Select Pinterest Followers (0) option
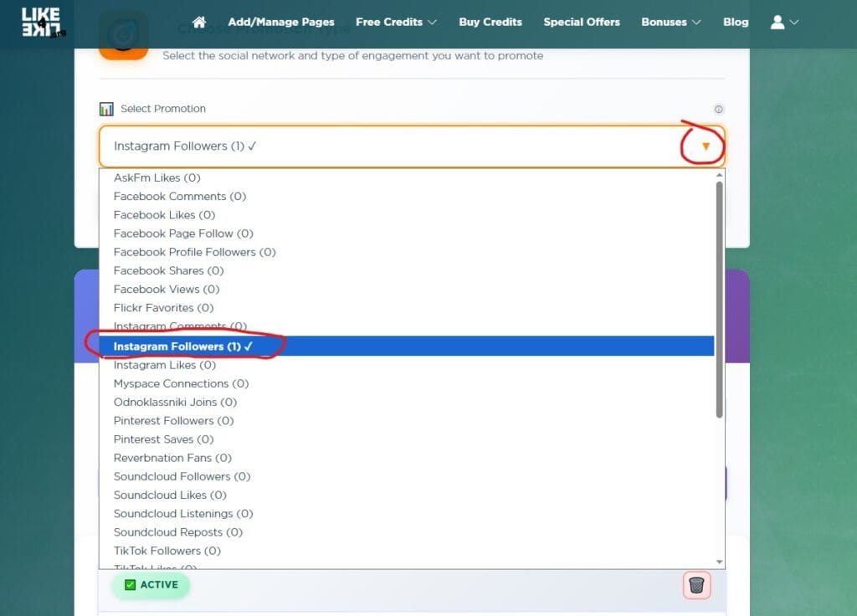Screen dimensions: 857x616 pyautogui.click(x=173, y=421)
